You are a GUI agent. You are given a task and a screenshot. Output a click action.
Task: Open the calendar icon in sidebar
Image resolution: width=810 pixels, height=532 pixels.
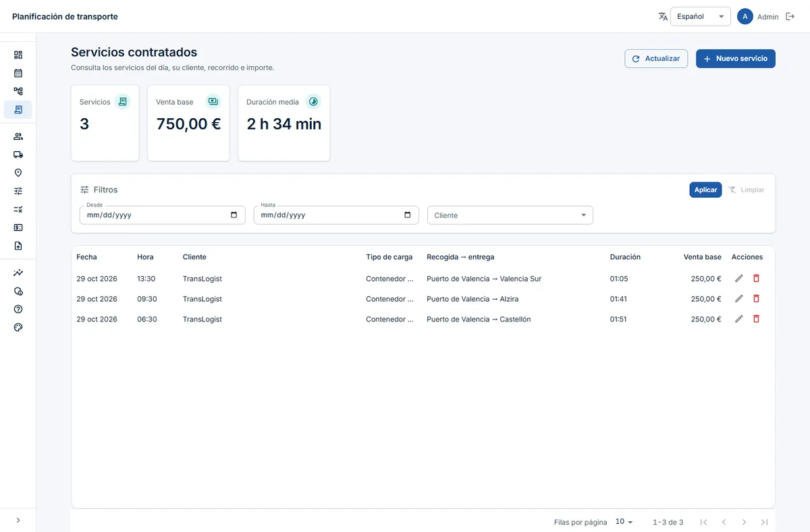tap(18, 73)
